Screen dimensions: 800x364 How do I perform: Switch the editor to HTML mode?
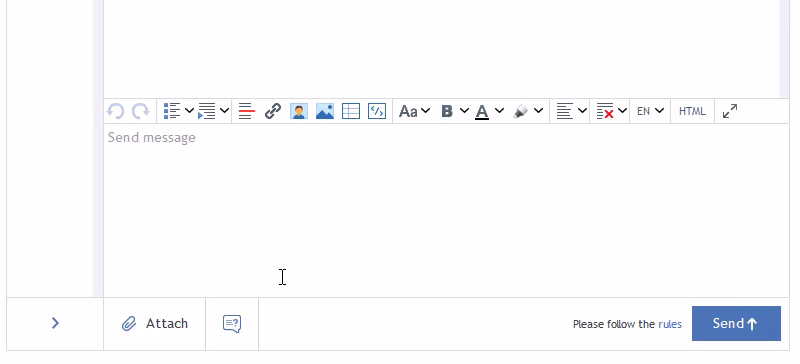click(692, 111)
